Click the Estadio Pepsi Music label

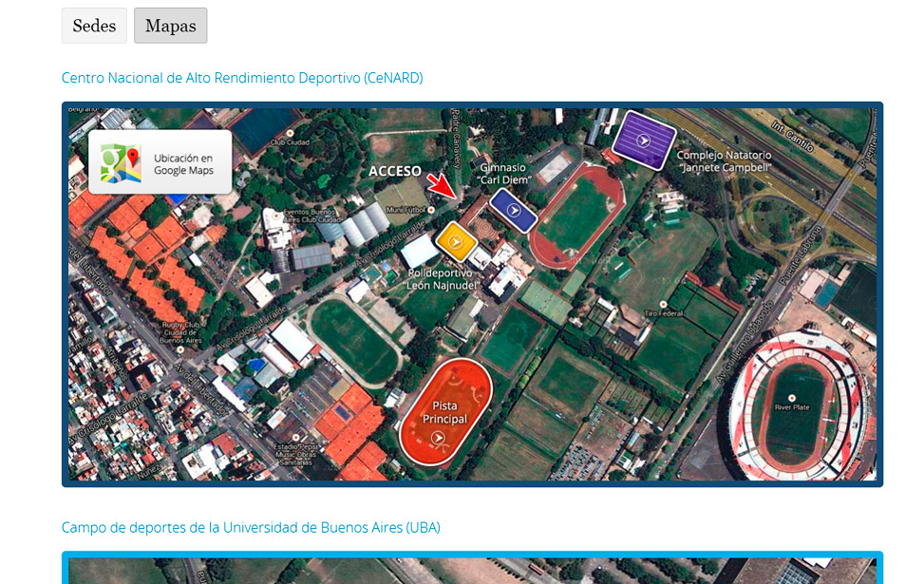[x=296, y=454]
